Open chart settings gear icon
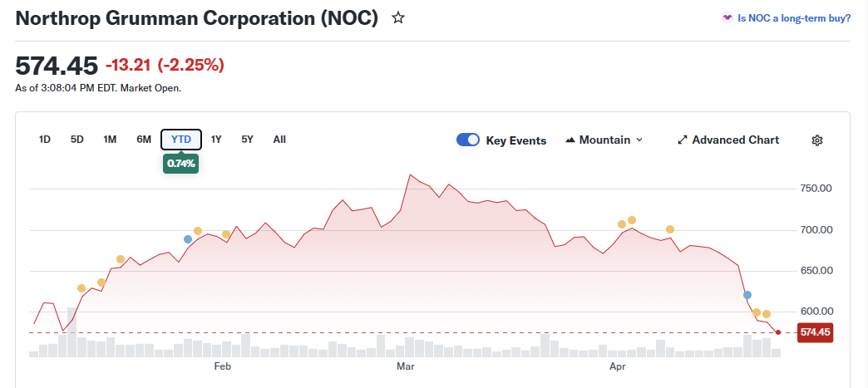This screenshot has height=388, width=868. [x=816, y=140]
